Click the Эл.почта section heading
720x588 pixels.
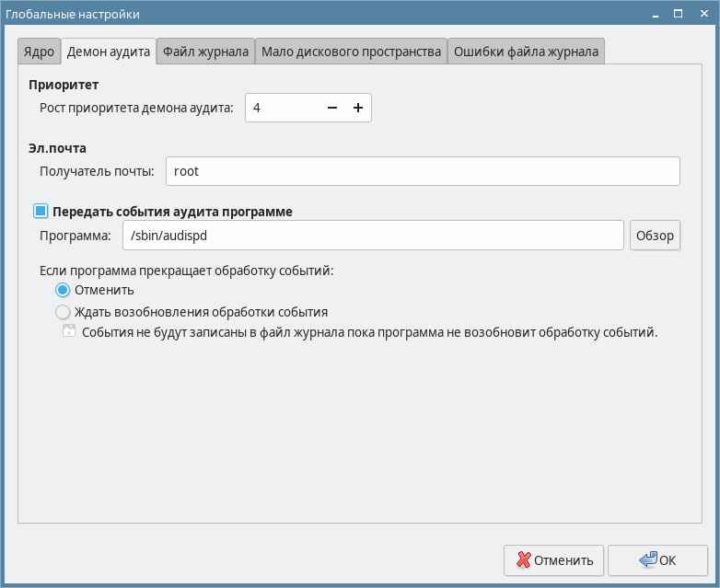57,148
